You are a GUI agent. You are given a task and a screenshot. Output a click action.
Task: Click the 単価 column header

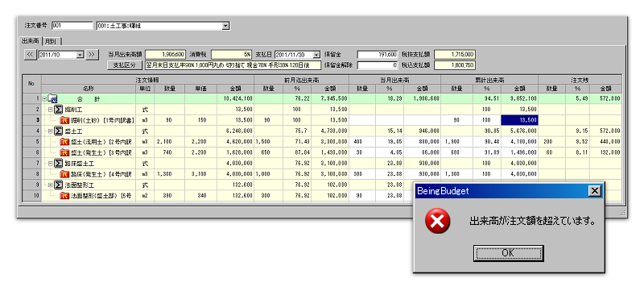(200, 89)
